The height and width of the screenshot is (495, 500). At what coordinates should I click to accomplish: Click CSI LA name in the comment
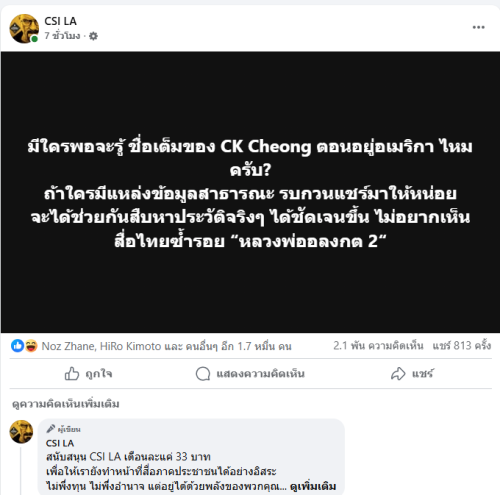(x=60, y=443)
